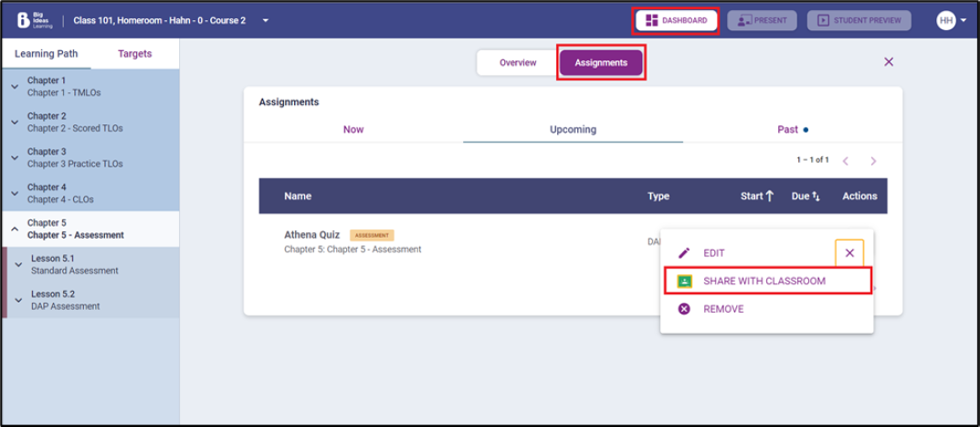
Task: Click the 1 – 1 of 1 pagination text
Action: point(813,160)
